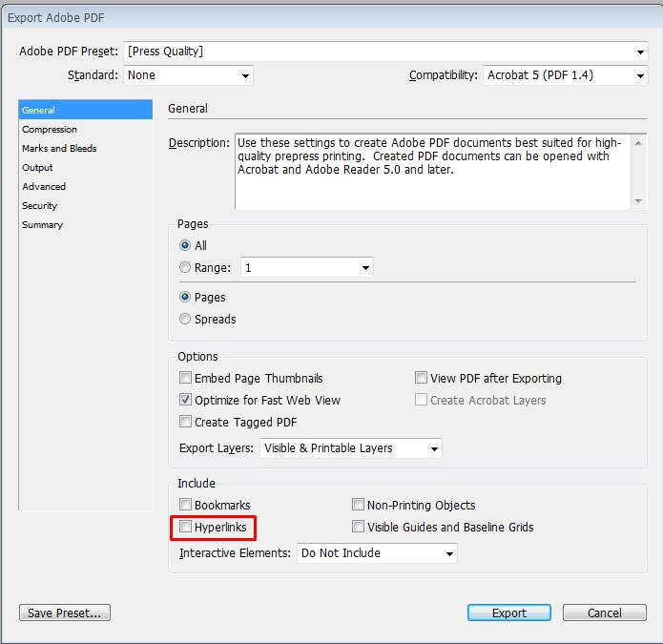This screenshot has width=663, height=644.
Task: Click in the Range page number field
Action: point(300,268)
